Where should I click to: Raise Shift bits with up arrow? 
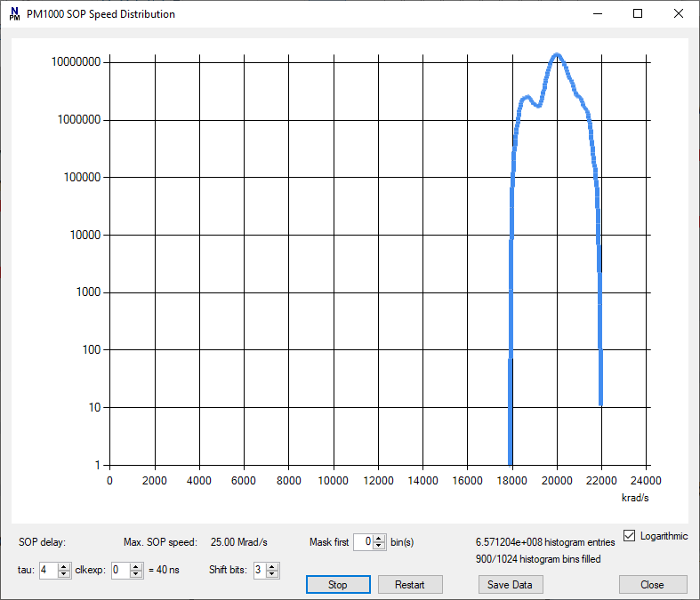(x=274, y=566)
